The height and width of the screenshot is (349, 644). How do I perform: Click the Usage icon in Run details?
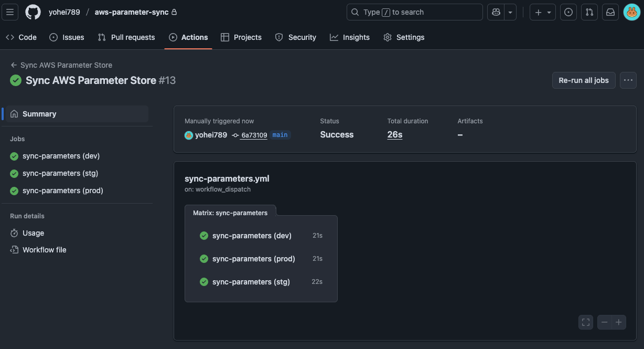14,233
